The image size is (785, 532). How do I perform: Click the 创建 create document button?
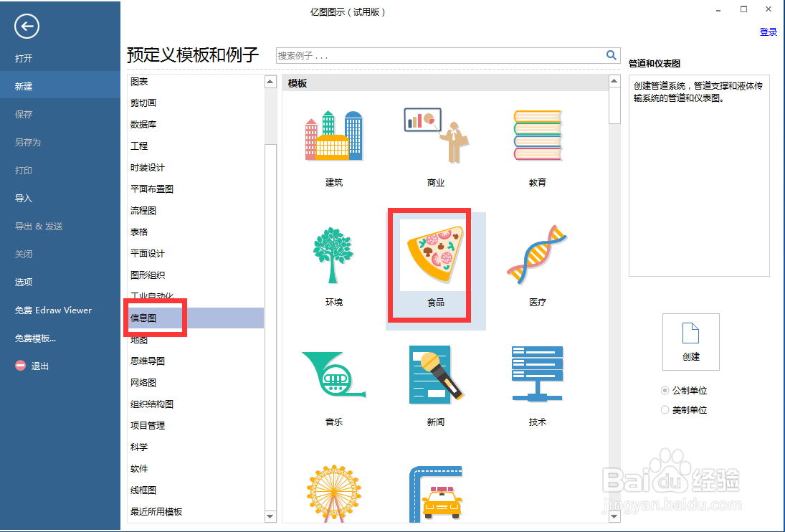(x=691, y=342)
